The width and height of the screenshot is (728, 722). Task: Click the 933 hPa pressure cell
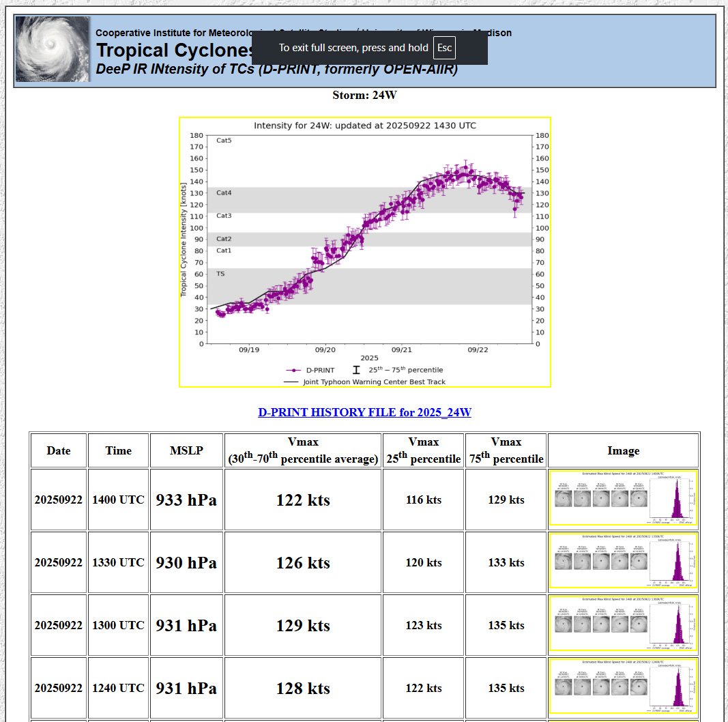pyautogui.click(x=186, y=500)
